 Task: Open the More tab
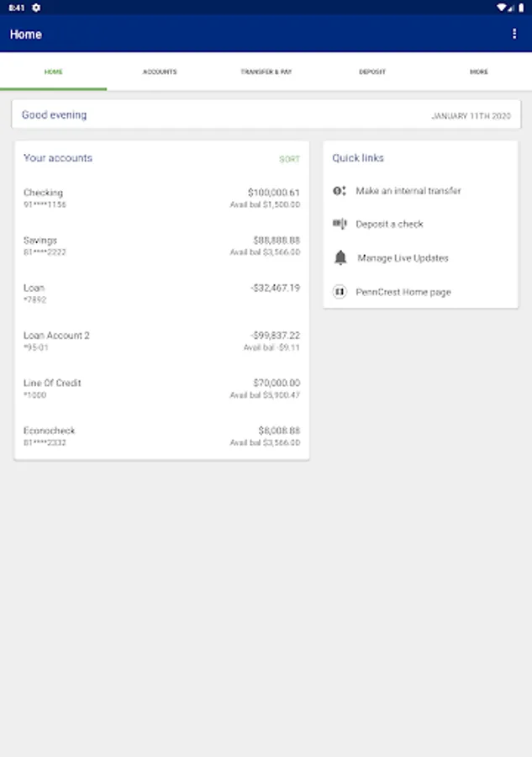point(479,72)
